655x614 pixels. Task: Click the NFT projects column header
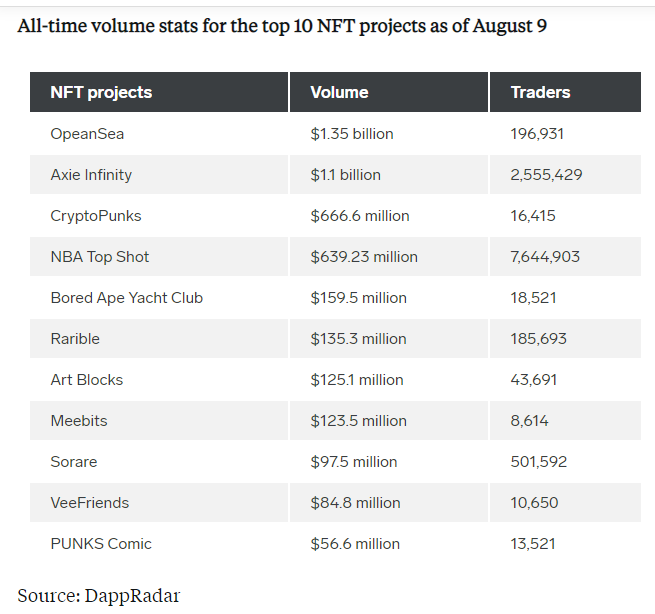(x=101, y=92)
